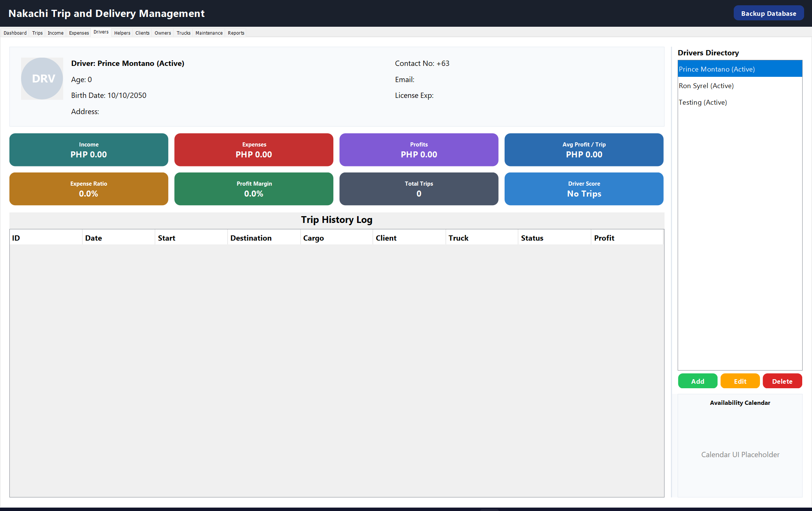Sort trip log by Date column

[x=119, y=238]
